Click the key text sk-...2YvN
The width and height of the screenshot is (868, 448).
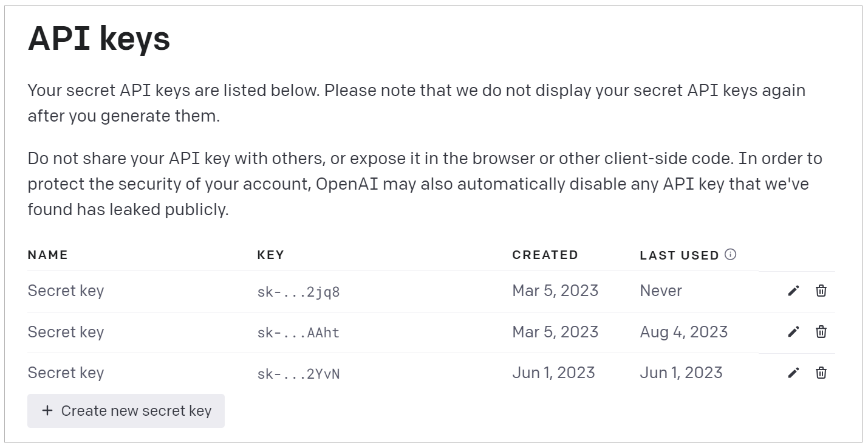coord(298,374)
